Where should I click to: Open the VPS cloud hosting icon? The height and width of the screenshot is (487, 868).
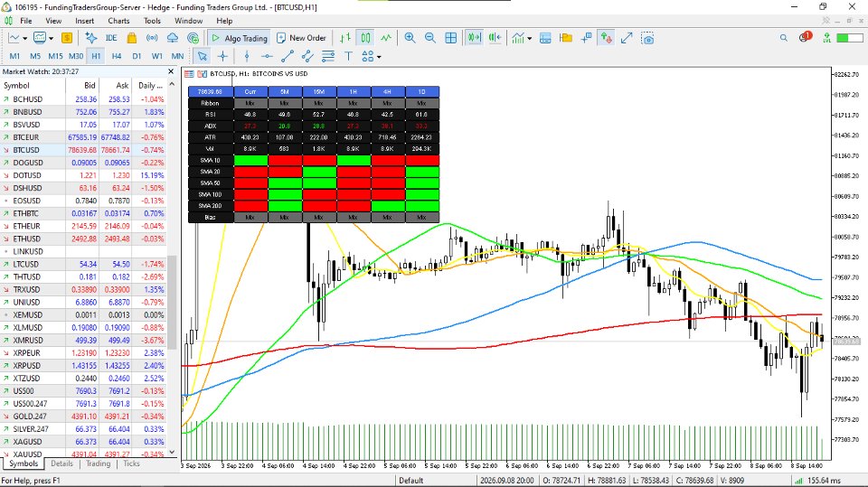pyautogui.click(x=172, y=38)
